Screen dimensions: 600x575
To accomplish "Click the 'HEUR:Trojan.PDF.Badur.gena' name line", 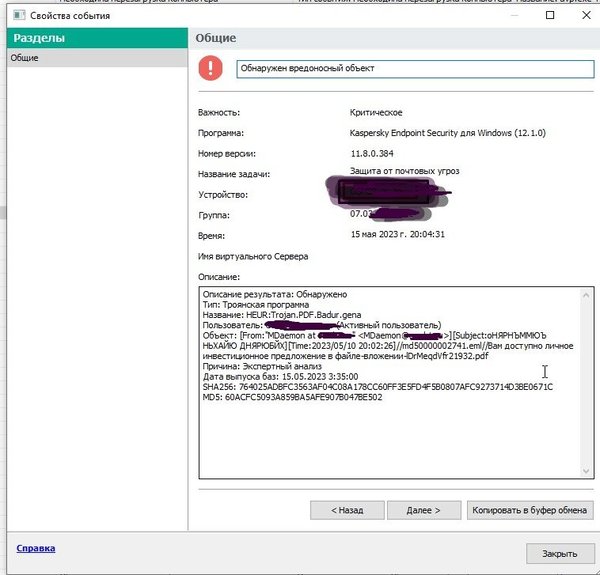I will coord(282,315).
